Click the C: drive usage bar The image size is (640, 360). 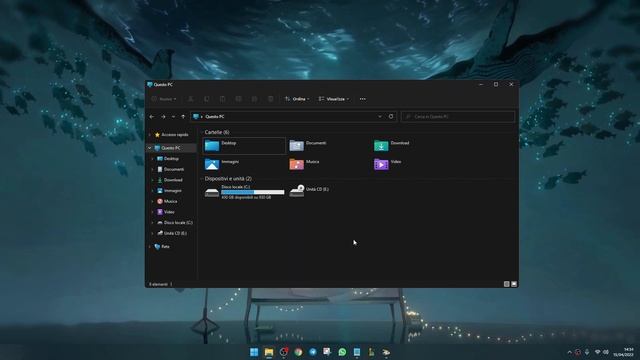point(252,192)
